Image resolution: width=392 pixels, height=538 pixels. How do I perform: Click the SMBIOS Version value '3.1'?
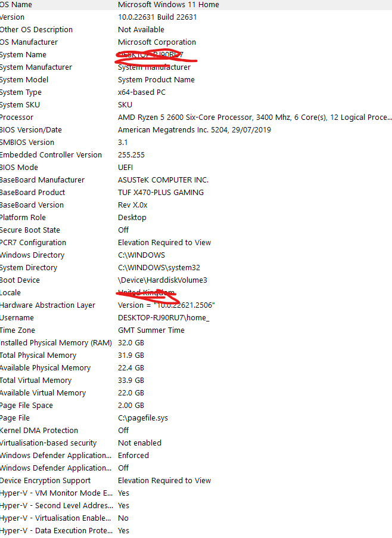[x=123, y=143]
